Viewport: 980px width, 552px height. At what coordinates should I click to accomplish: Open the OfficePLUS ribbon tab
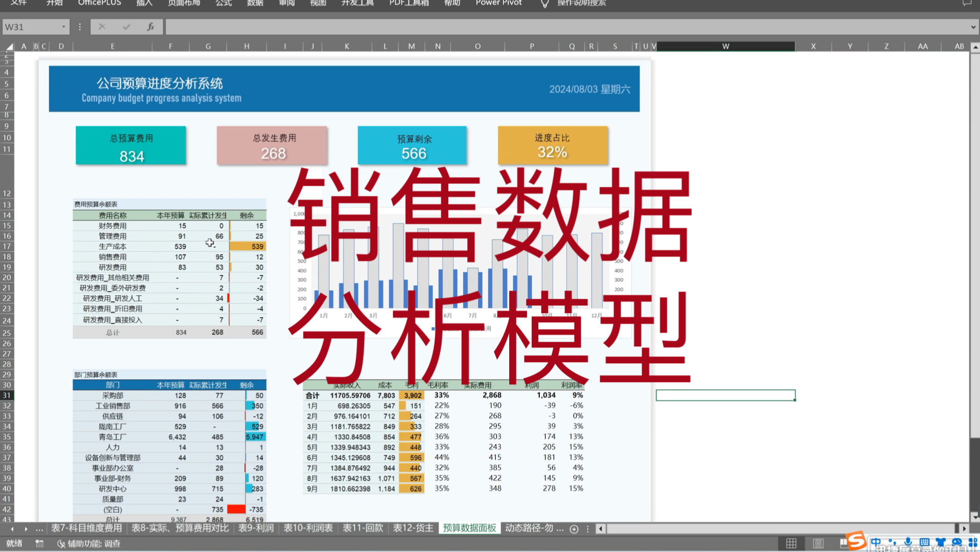99,3
